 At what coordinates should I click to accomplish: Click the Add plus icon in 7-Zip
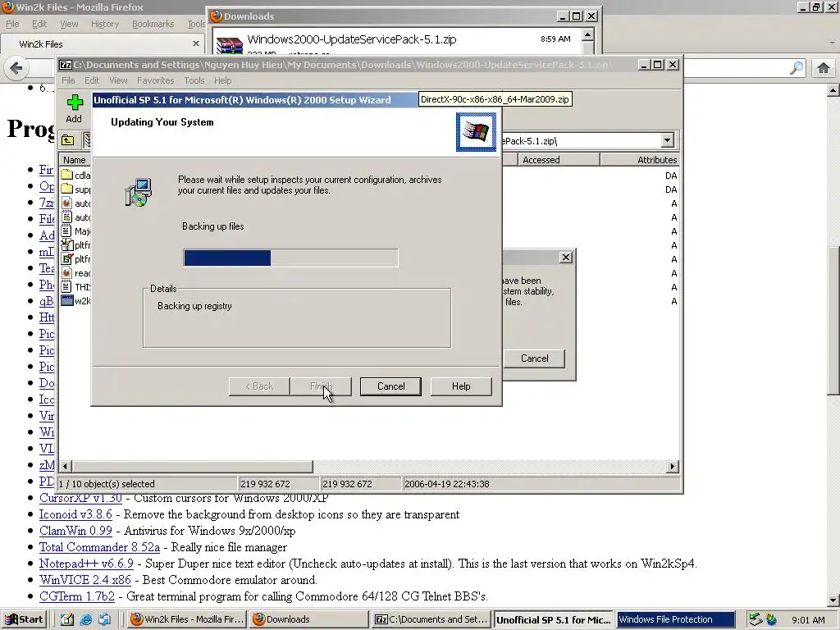pos(75,102)
